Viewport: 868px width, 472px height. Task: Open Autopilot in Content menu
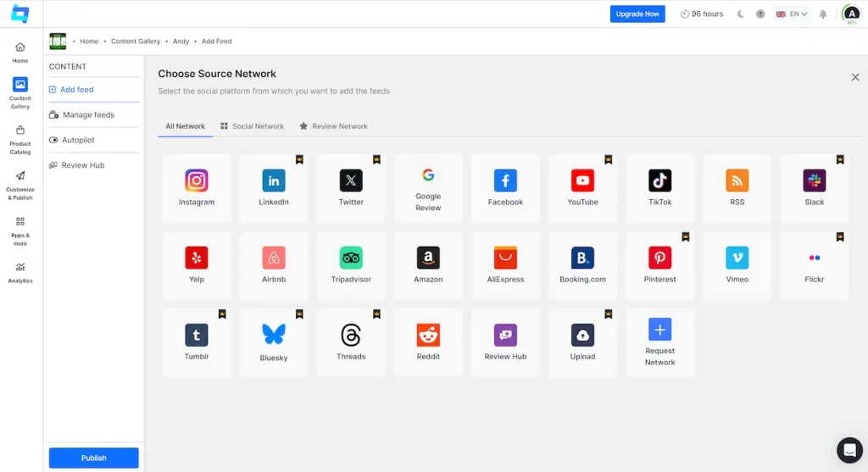[93, 140]
